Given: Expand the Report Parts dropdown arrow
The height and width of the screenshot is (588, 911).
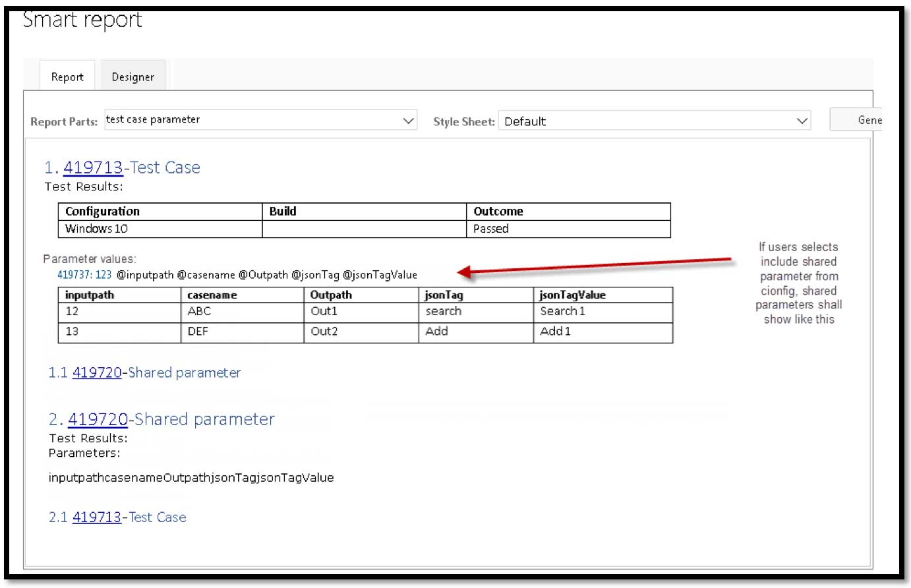Looking at the screenshot, I should pos(408,121).
